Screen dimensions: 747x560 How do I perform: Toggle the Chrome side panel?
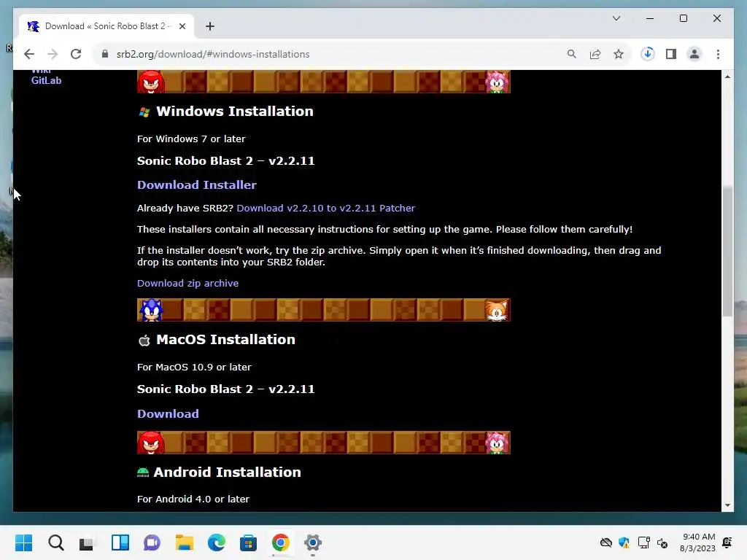coord(671,54)
